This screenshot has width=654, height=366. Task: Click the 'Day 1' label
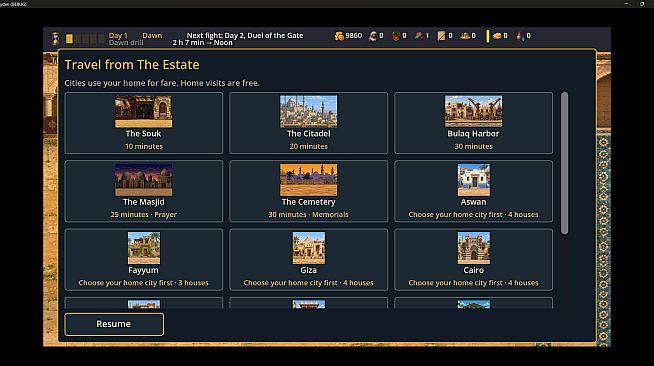coord(118,35)
